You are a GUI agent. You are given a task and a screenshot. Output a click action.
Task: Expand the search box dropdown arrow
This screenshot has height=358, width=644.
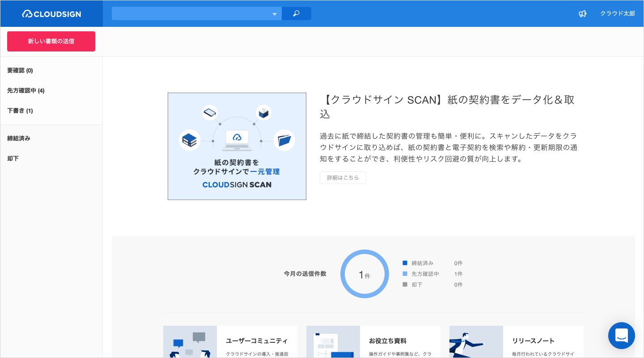[x=275, y=14]
